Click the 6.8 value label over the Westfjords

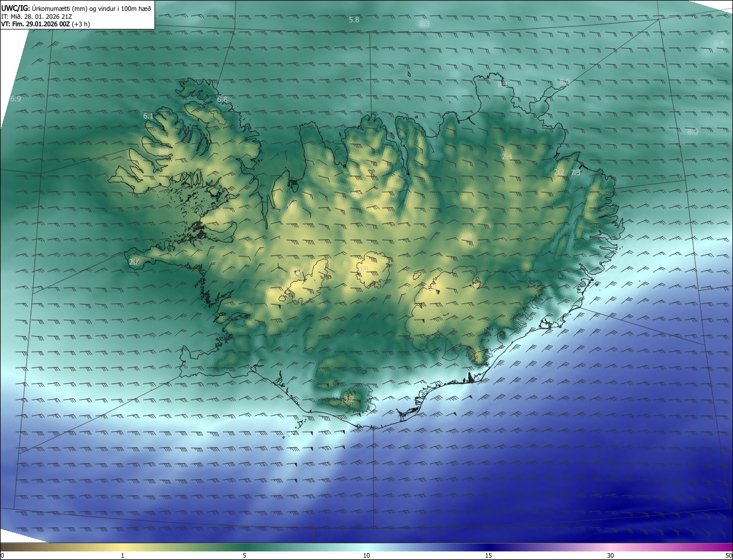coord(222,100)
